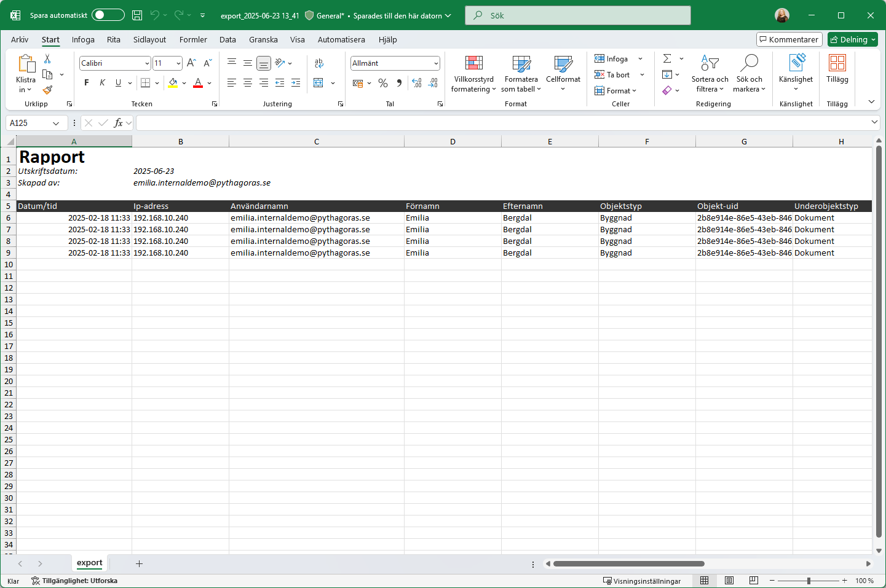Expand the Allmänt number format dropdown
Viewport: 886px width, 588px height.
point(436,63)
